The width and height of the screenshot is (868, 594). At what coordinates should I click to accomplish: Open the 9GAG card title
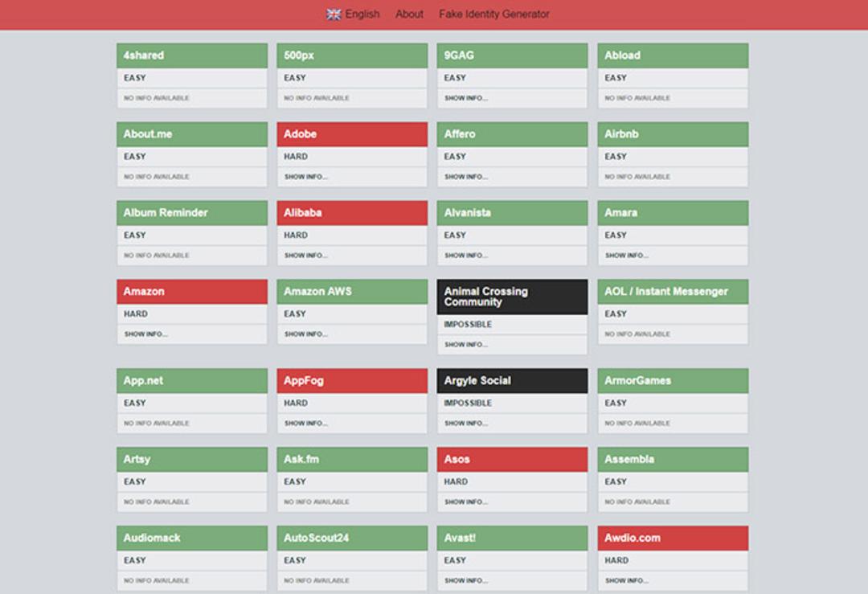tap(459, 55)
